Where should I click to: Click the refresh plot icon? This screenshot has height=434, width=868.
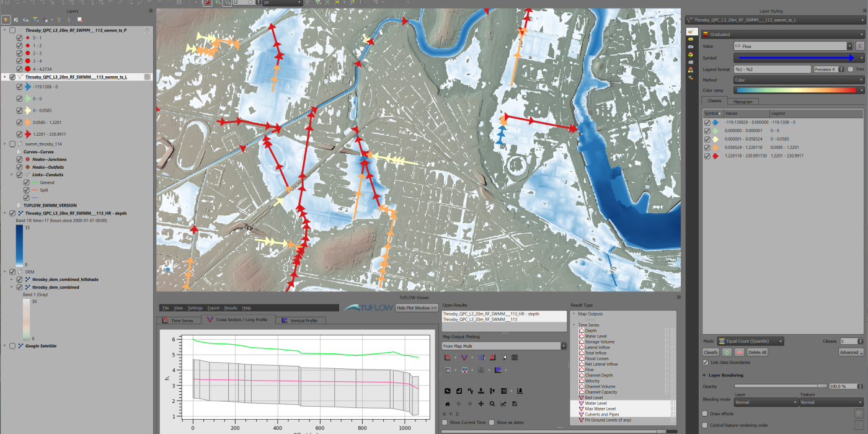point(447,391)
